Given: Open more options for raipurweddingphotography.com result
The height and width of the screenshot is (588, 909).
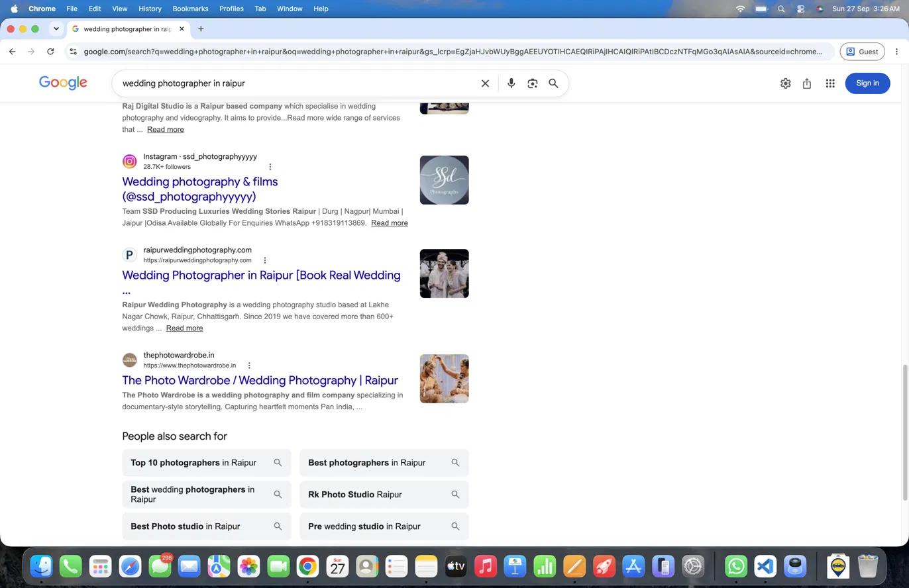Looking at the screenshot, I should tap(265, 260).
